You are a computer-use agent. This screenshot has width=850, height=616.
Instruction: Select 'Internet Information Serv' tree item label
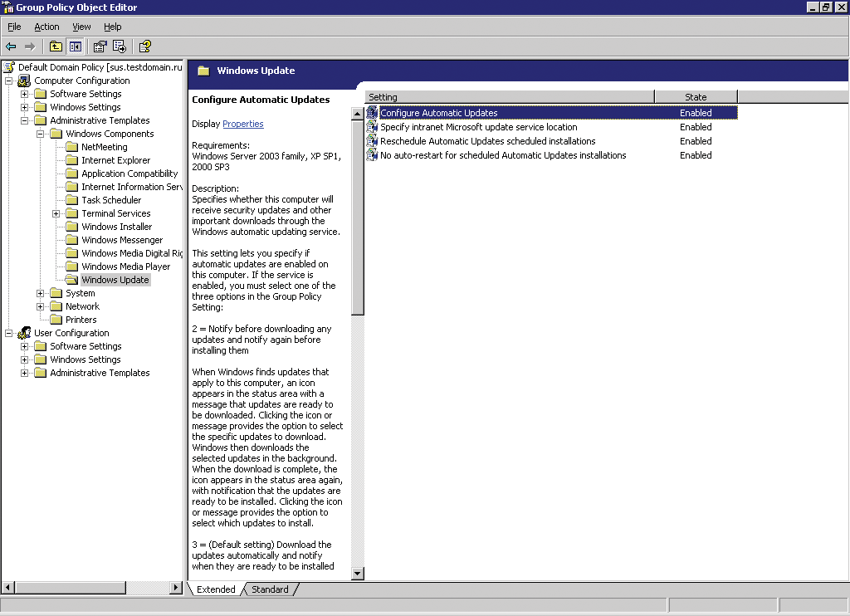click(x=132, y=187)
